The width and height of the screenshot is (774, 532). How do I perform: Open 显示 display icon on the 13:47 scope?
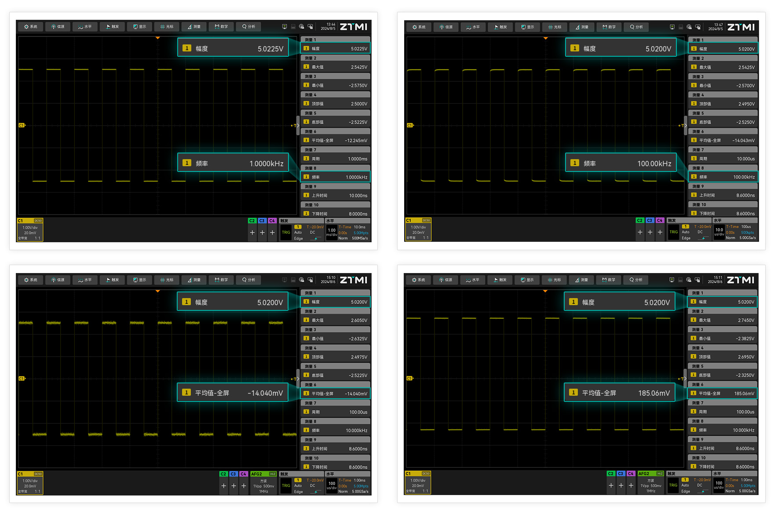[527, 27]
